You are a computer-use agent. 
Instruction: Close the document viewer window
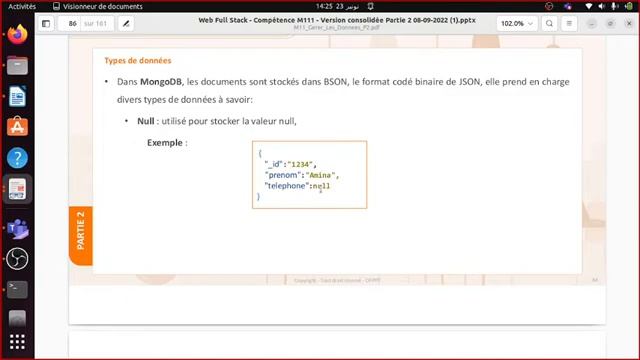click(629, 24)
